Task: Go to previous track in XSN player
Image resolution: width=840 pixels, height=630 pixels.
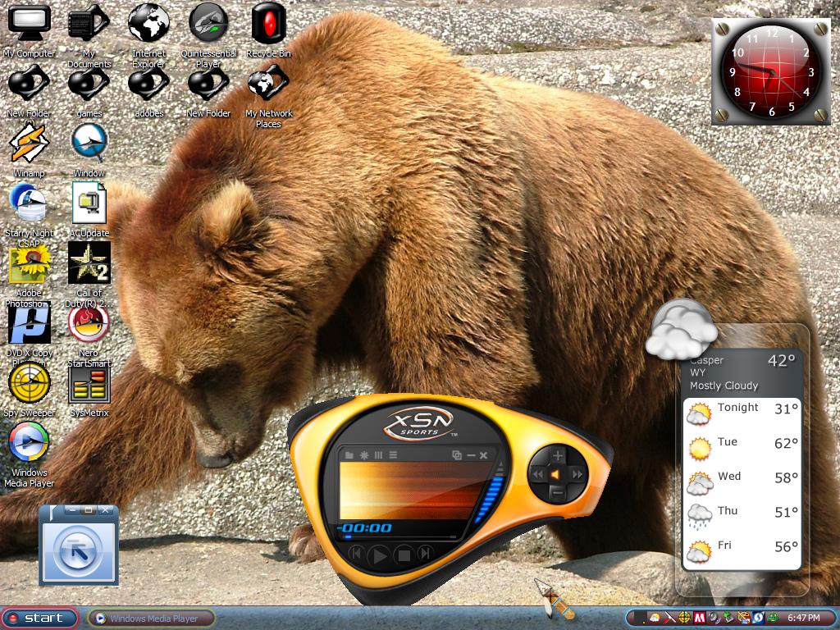Action: pyautogui.click(x=356, y=553)
